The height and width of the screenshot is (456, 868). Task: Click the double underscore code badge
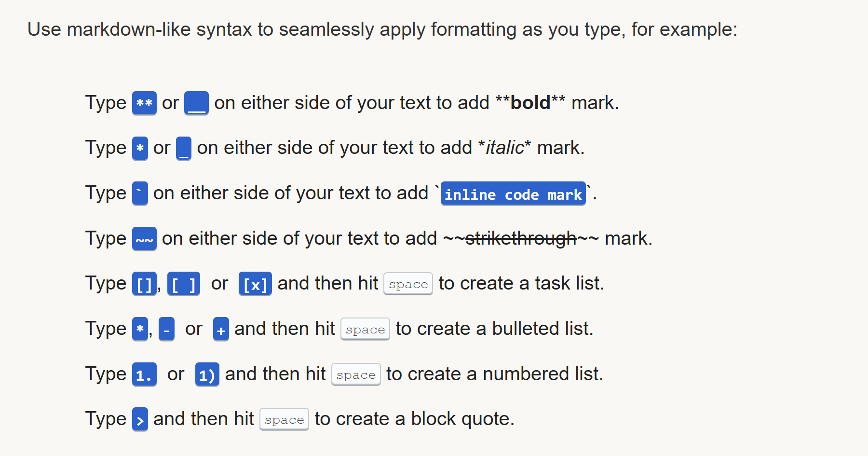point(196,103)
